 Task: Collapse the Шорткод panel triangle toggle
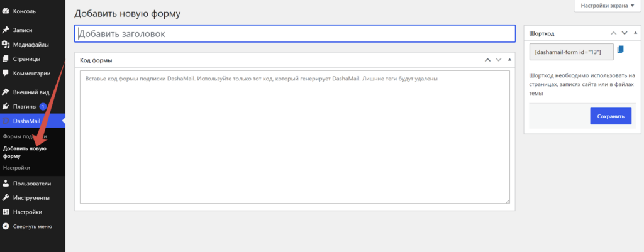pos(636,33)
